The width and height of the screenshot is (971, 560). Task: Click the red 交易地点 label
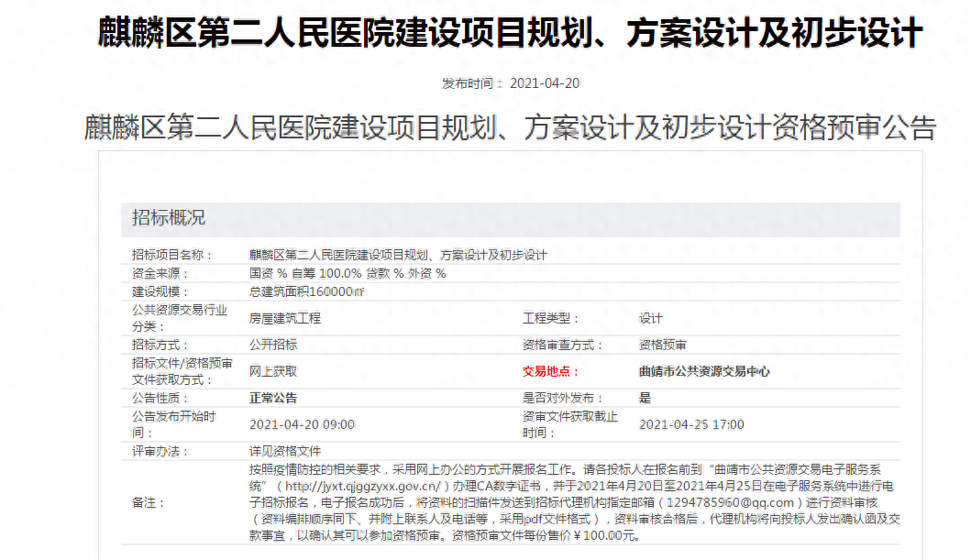[x=550, y=371]
